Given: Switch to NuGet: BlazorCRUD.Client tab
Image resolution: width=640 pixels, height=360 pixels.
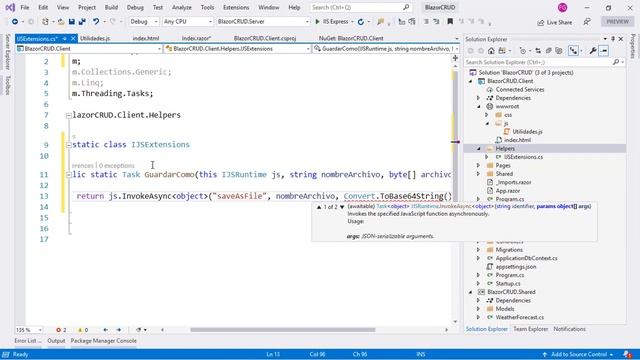Looking at the screenshot, I should [351, 38].
